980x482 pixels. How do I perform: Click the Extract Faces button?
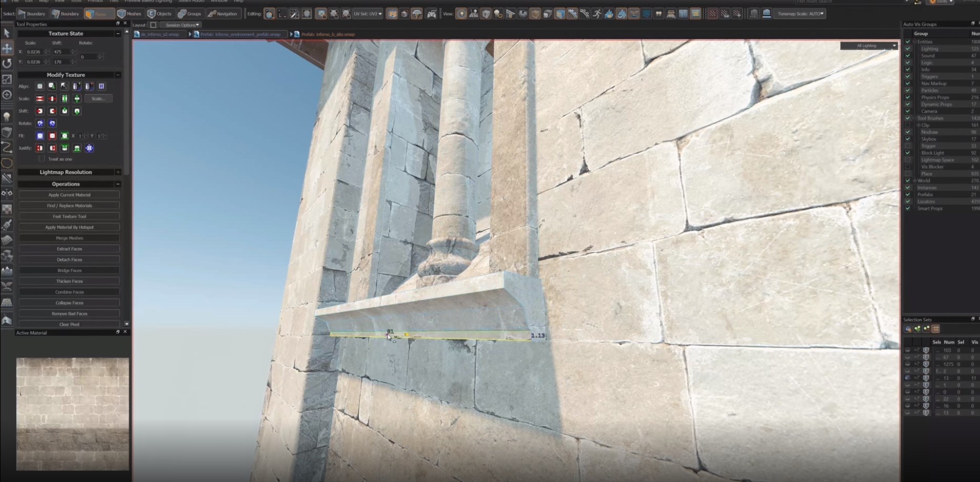click(69, 249)
